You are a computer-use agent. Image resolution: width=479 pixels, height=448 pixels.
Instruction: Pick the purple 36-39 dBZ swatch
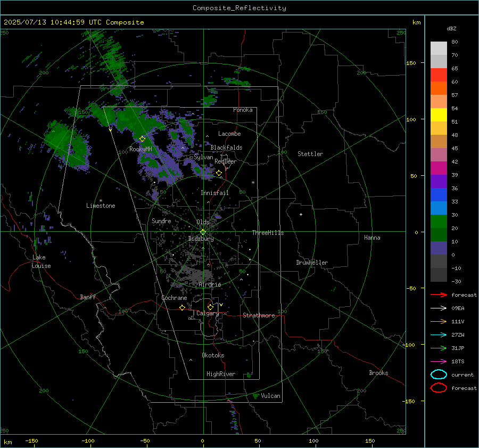(439, 182)
